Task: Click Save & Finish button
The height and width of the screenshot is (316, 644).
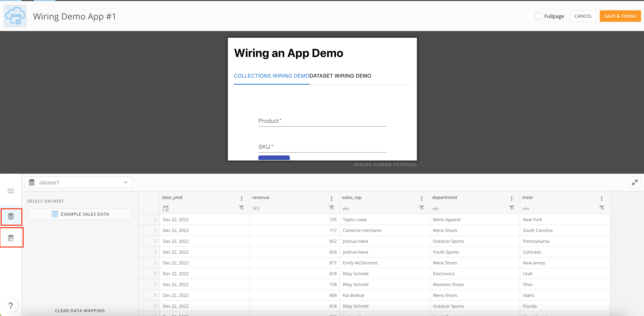Action: click(x=620, y=16)
